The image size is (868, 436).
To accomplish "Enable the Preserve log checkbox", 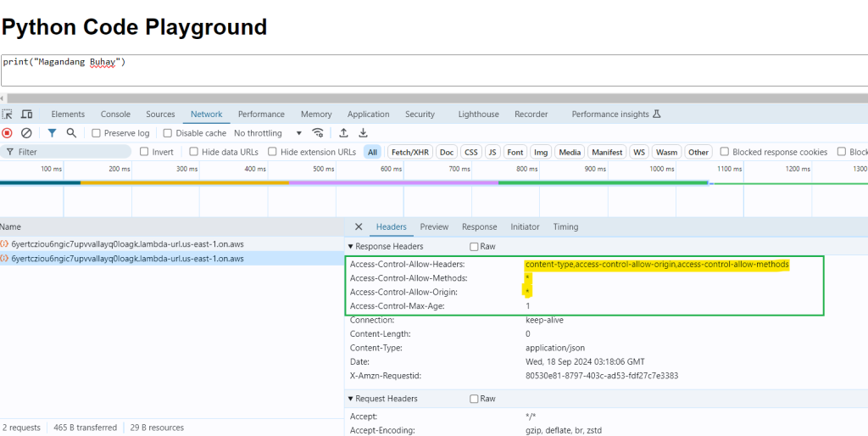I will pos(97,133).
